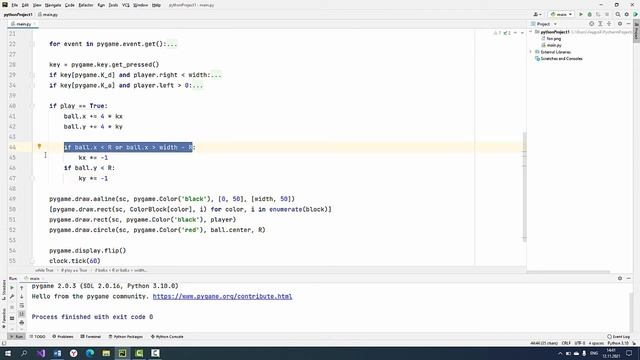Open the Navigate menu

[x=53, y=5]
